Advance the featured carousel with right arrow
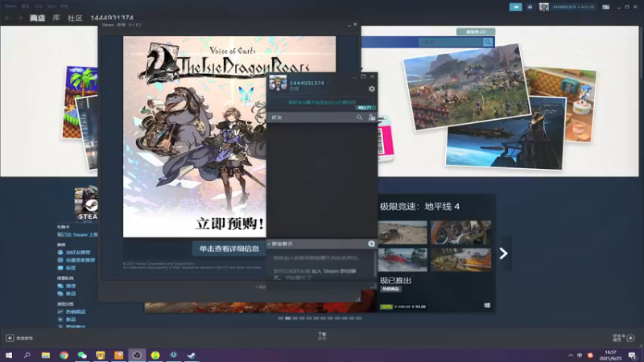This screenshot has width=644, height=362. pos(504,253)
